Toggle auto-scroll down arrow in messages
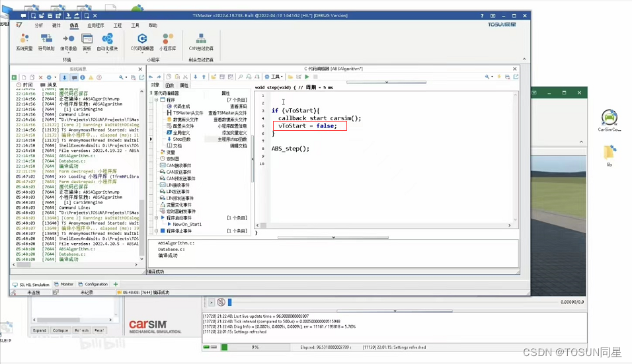 (65, 77)
